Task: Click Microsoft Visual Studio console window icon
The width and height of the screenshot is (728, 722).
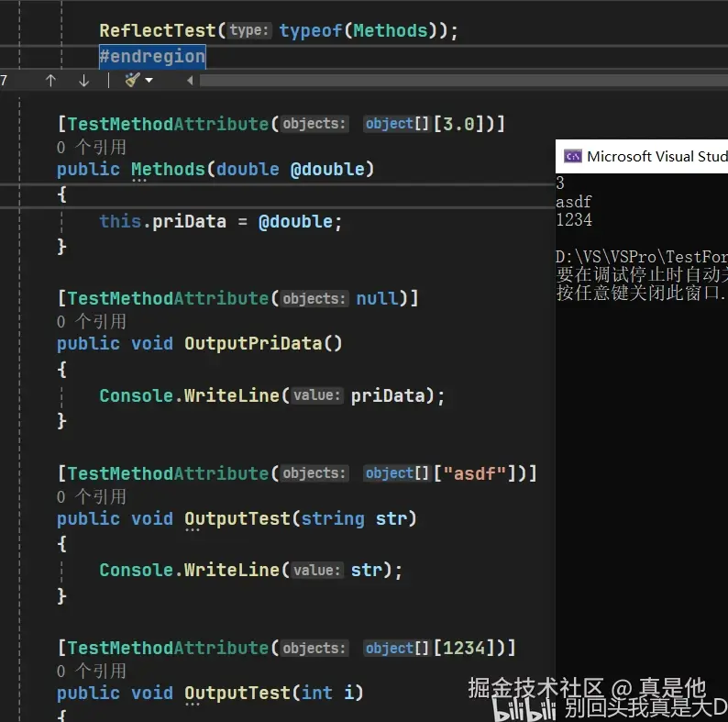Action: point(572,156)
